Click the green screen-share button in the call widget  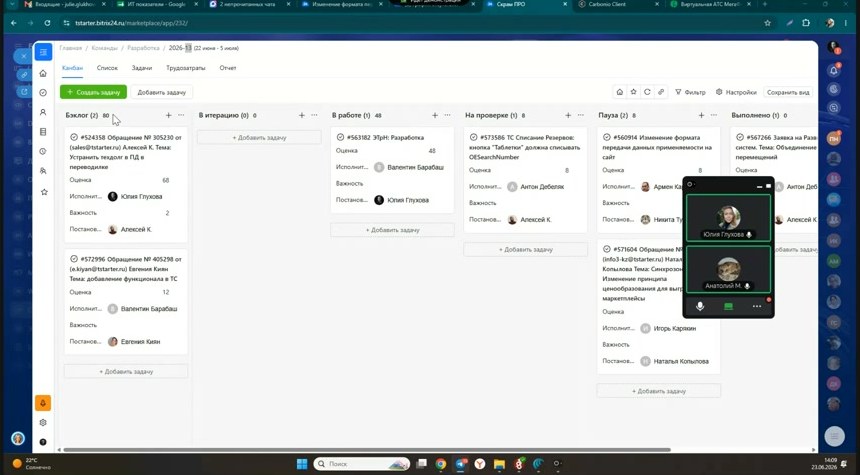(728, 306)
